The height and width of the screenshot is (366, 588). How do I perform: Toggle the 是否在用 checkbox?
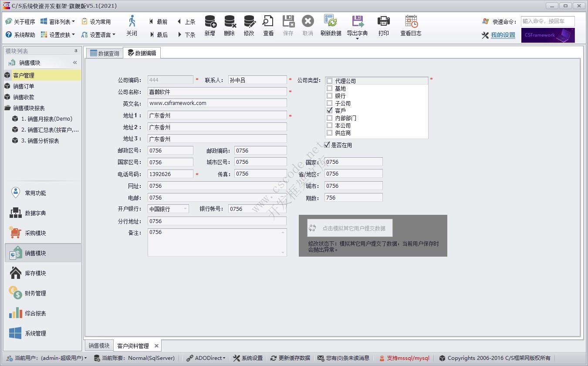pyautogui.click(x=327, y=145)
